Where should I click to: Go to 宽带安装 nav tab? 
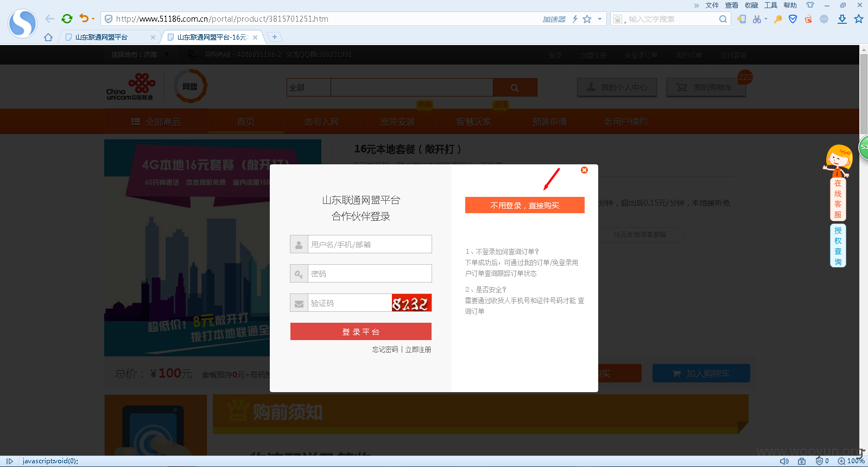coord(397,121)
